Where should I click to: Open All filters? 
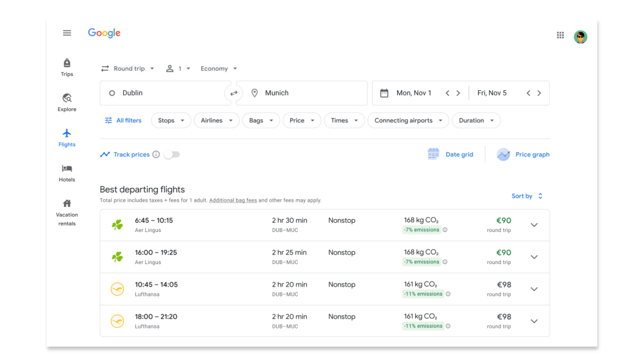point(123,120)
